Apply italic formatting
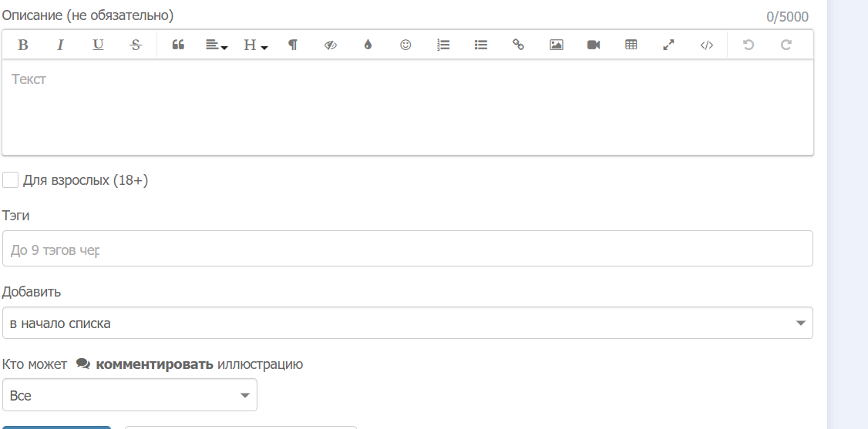 [60, 45]
